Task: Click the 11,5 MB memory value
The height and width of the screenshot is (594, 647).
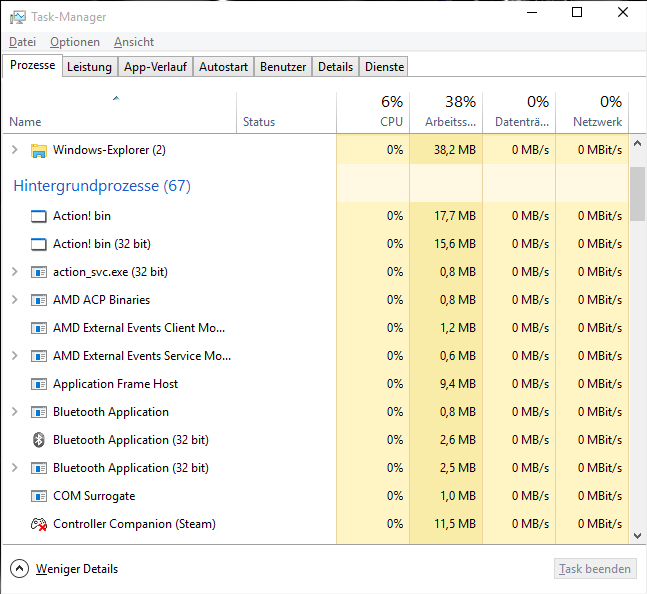Action: (455, 524)
